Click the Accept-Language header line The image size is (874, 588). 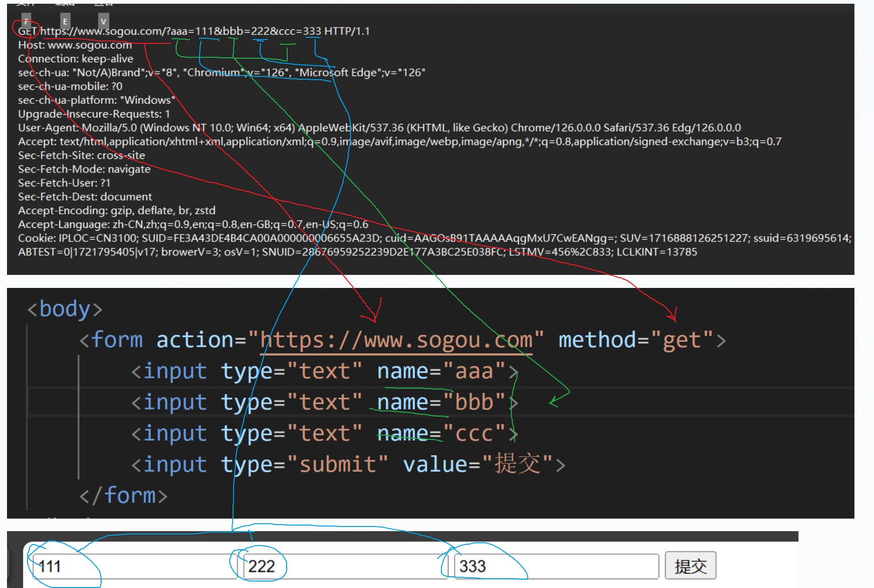(x=193, y=225)
